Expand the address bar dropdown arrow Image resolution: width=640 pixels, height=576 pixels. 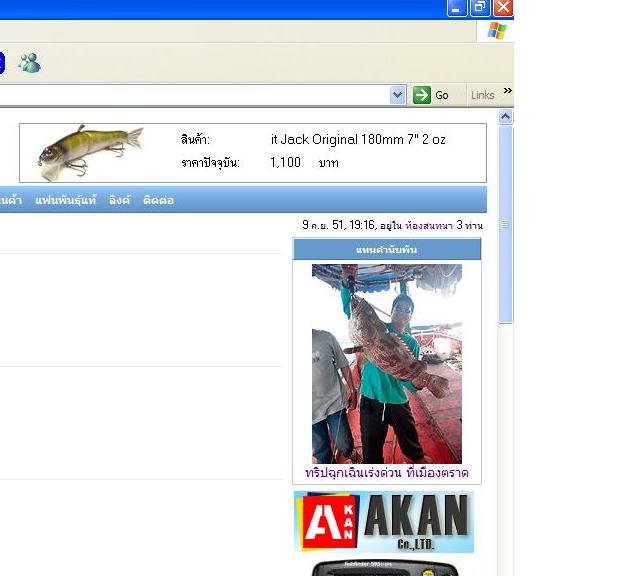coord(397,95)
